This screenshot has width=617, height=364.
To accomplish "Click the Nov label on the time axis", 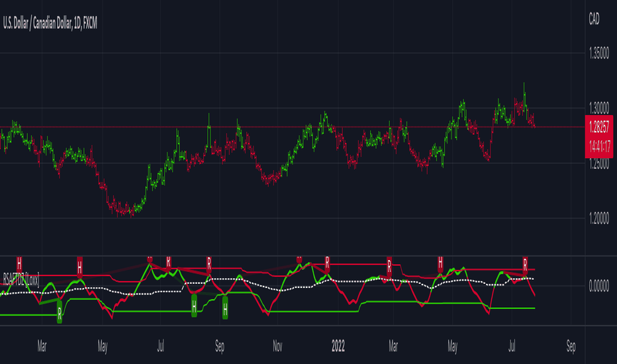I will [x=277, y=346].
